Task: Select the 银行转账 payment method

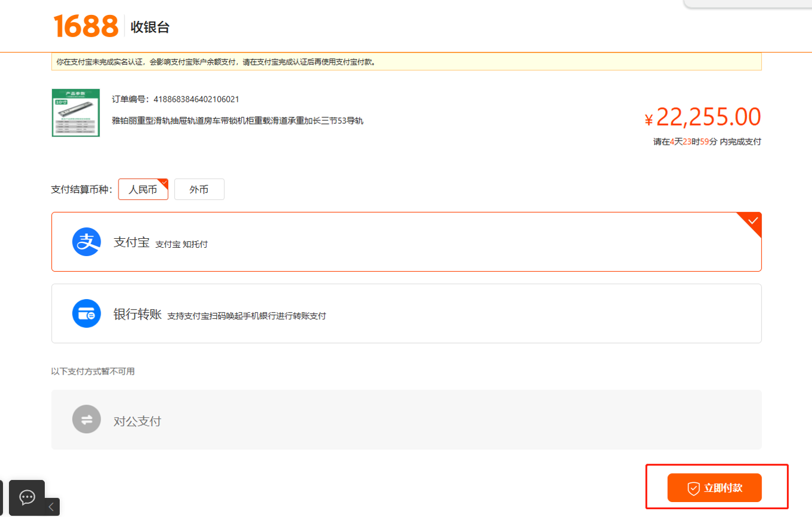Action: [406, 313]
